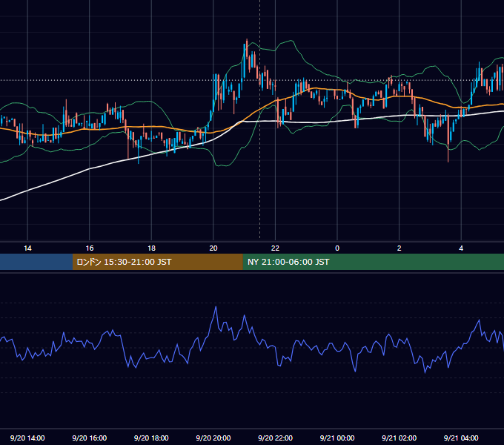
Task: Click the '16' hour label on price chart axis
Action: [90, 248]
